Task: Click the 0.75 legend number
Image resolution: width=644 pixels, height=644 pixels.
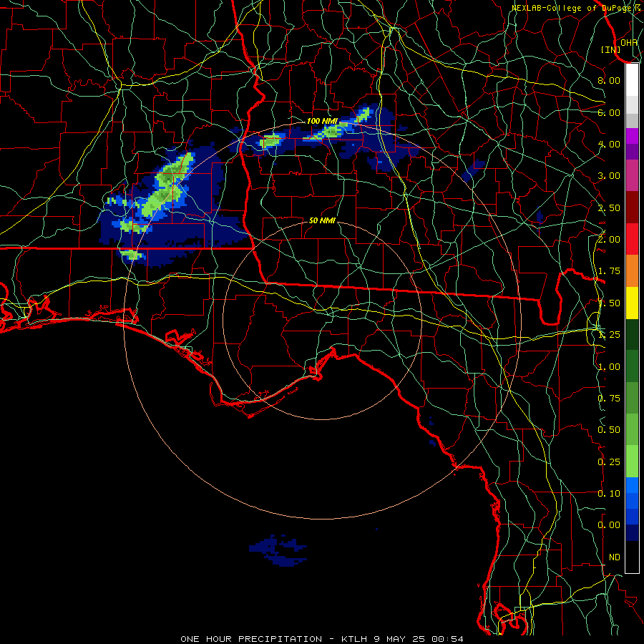Action: pos(609,399)
